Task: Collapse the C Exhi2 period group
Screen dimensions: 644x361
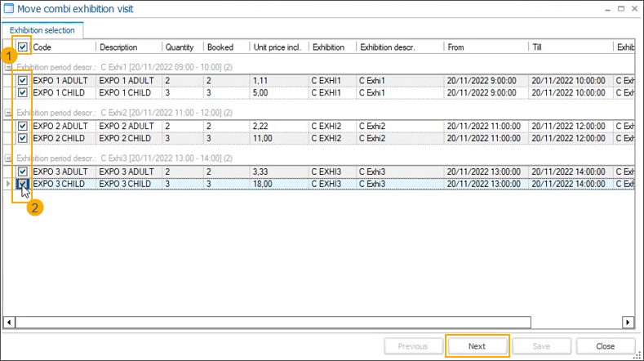Action: [x=8, y=113]
